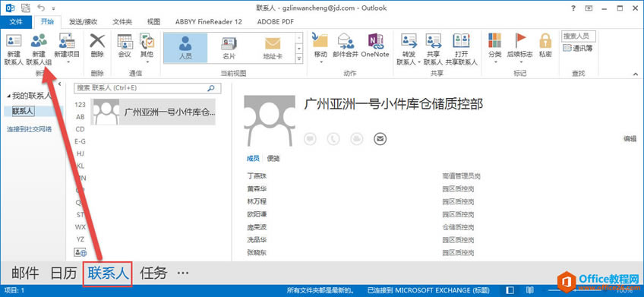Switch to Business Card (名片) view
This screenshot has height=297, width=644.
click(x=229, y=48)
